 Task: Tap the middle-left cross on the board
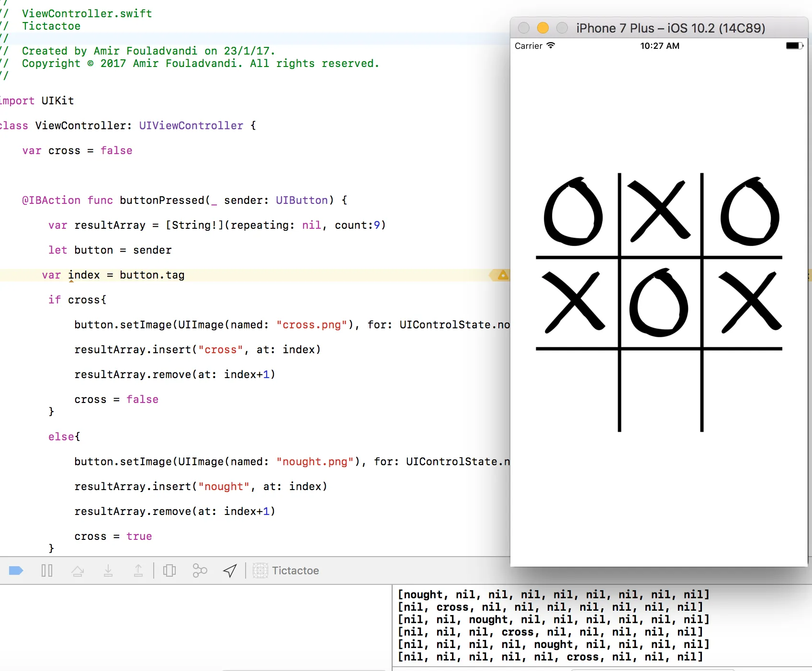point(574,302)
